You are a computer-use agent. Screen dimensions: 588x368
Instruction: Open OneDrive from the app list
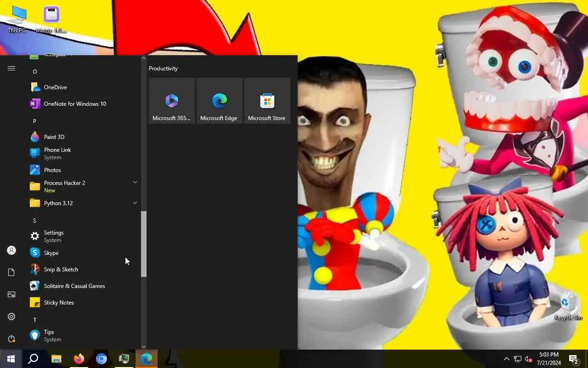click(x=83, y=87)
